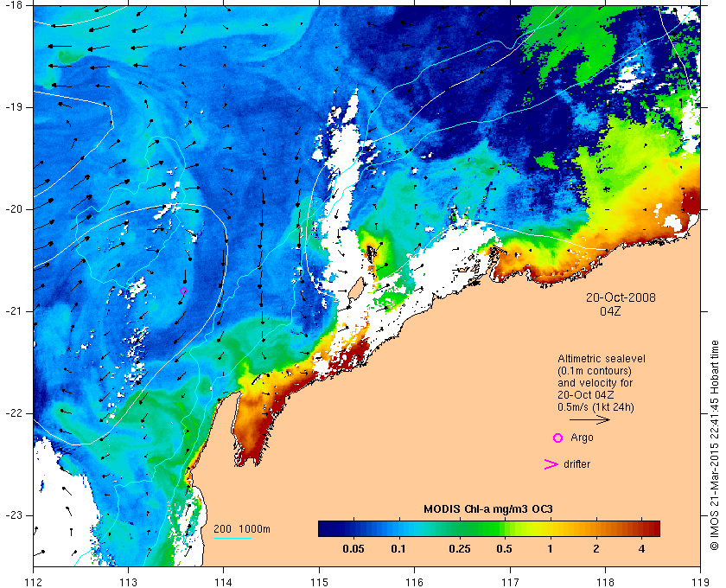Image resolution: width=726 pixels, height=588 pixels.
Task: Click the '0.5' colorbar tick label
Action: pos(504,549)
